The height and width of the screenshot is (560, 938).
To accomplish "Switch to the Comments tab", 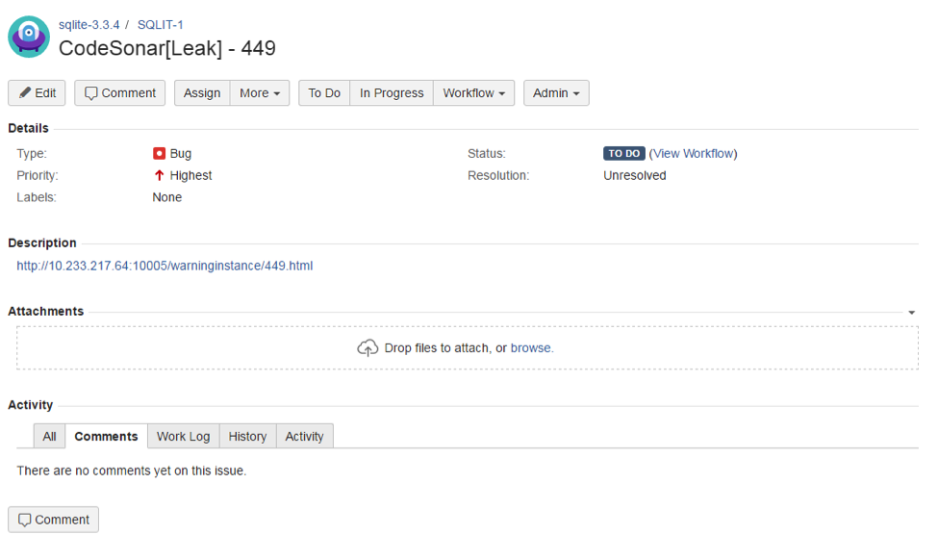I will click(107, 436).
